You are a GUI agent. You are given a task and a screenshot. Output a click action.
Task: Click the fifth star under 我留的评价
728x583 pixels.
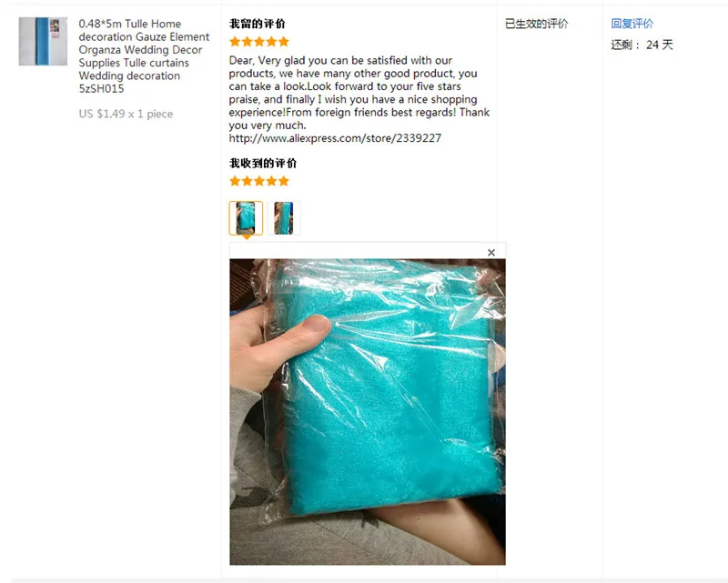[x=284, y=42]
